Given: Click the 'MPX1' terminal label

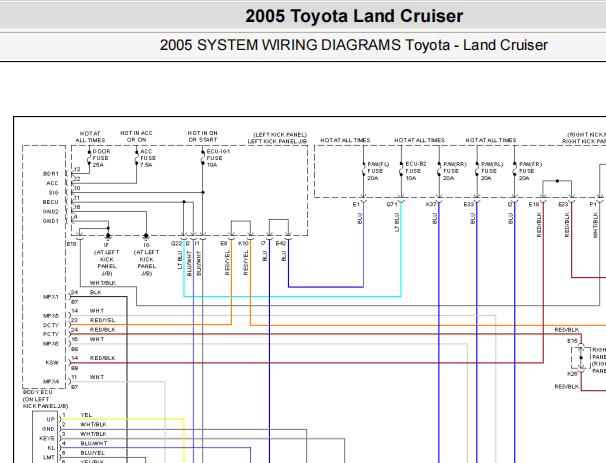Looking at the screenshot, I should (x=51, y=297).
